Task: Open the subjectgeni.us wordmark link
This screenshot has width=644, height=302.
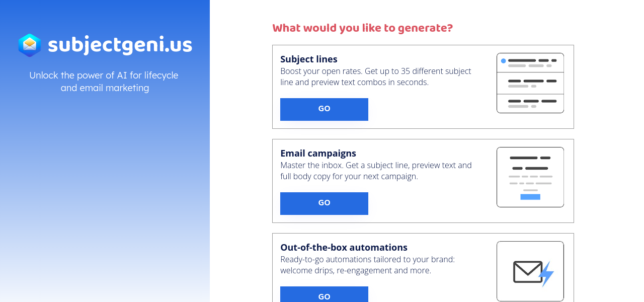Action: point(120,45)
